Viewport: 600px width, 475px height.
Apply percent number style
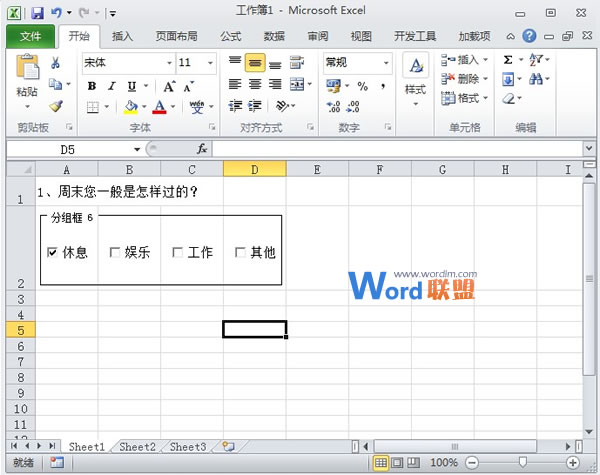point(361,85)
